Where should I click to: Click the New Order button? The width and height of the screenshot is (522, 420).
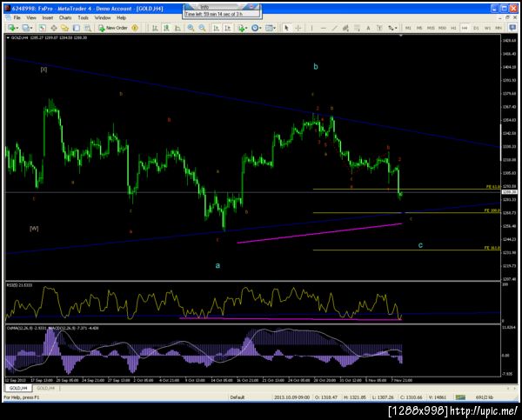(x=113, y=28)
